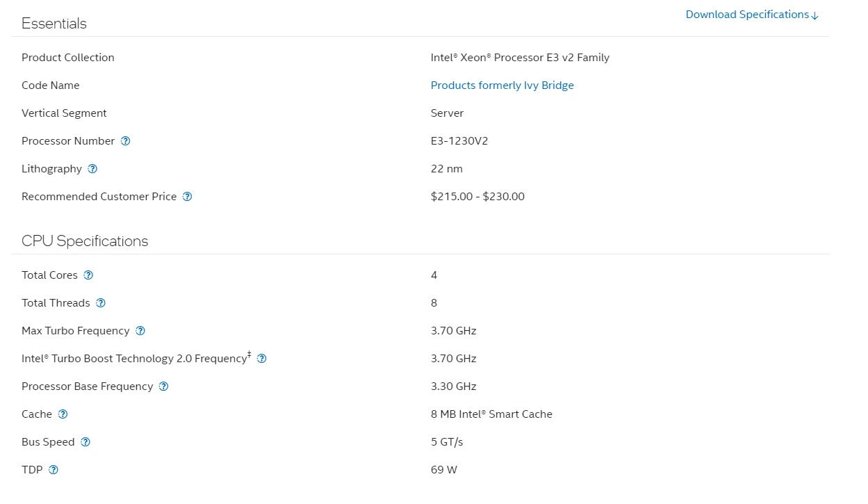This screenshot has width=868, height=504.
Task: Click the Intel Xeon Processor E3 v2 Family text
Action: (x=520, y=58)
